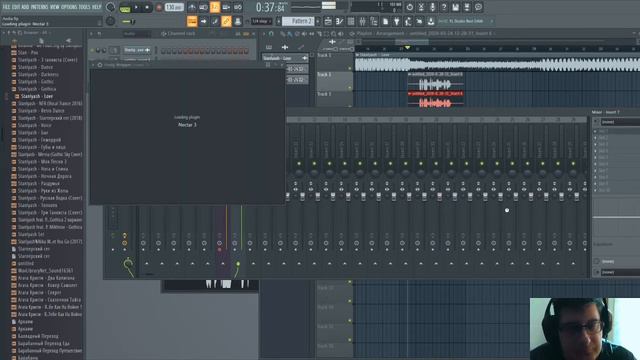Toggle loop recording icon
This screenshot has height=360, width=640.
point(238,7)
